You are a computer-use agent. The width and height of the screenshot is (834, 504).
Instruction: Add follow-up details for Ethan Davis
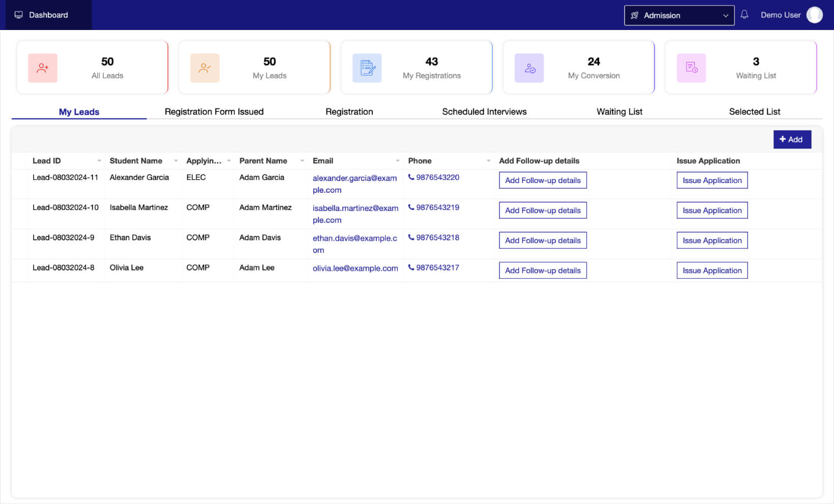pyautogui.click(x=543, y=241)
